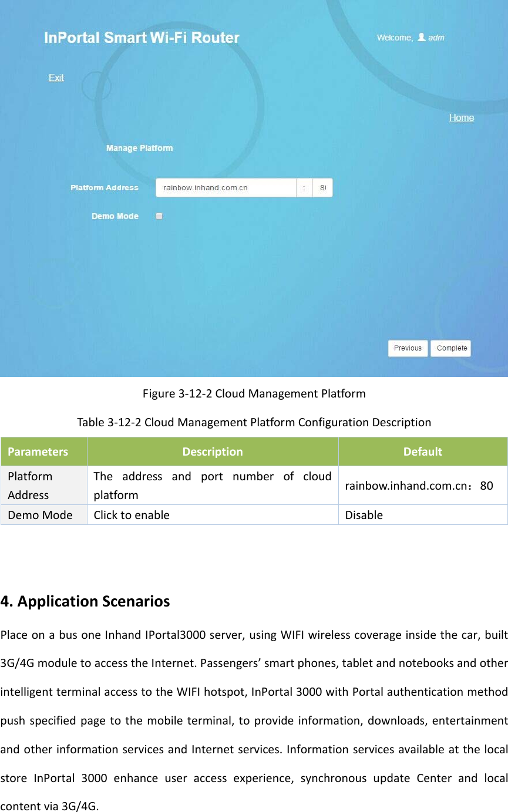
Task: Click the Demo Mode label
Action: point(115,216)
